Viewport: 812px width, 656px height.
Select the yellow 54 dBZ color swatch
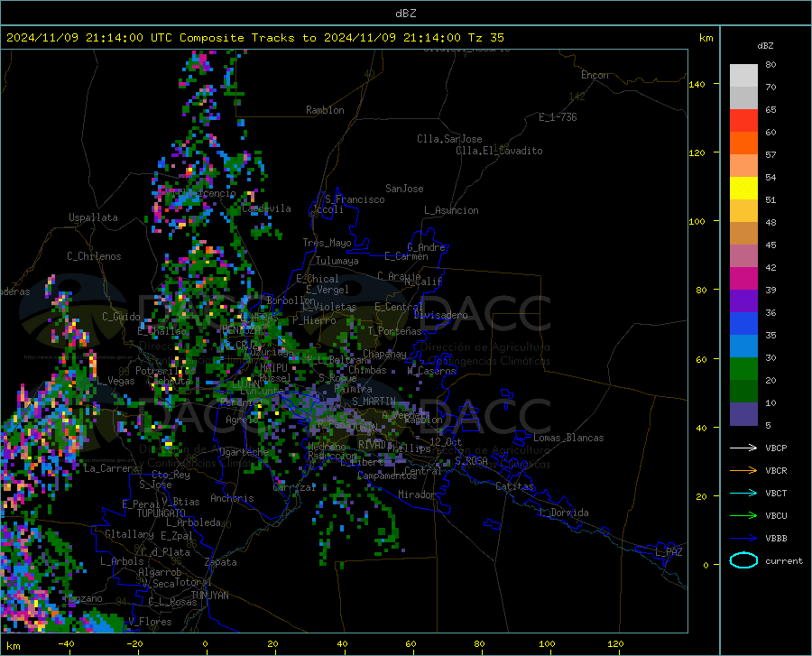click(x=743, y=189)
